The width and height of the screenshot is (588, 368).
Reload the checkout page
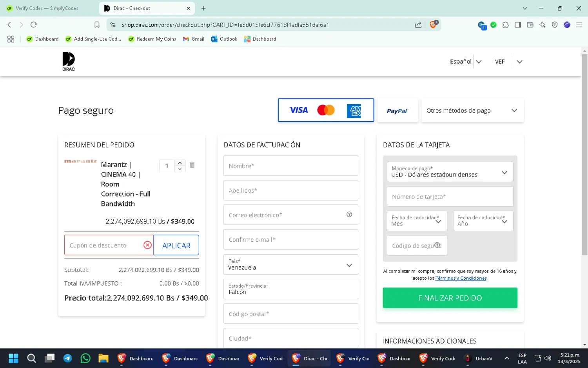pos(34,25)
